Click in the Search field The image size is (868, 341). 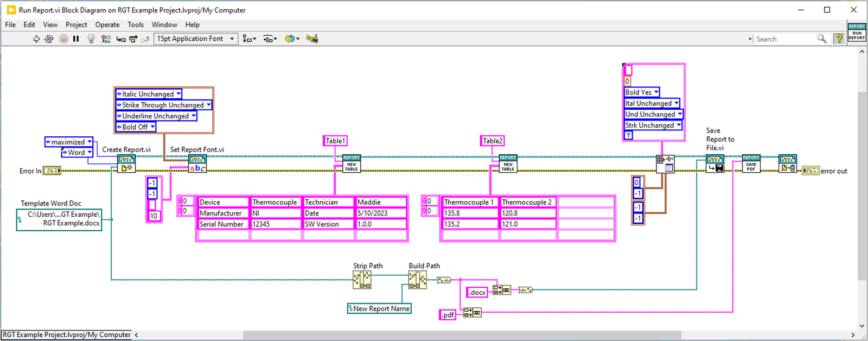[x=786, y=39]
